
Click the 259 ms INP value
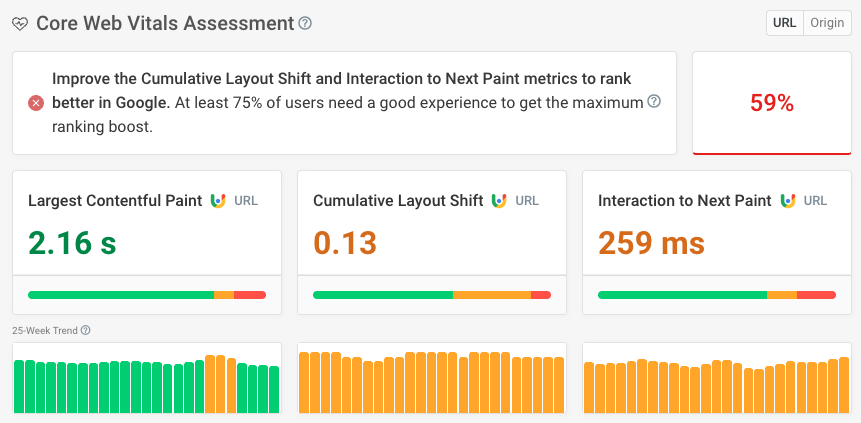[651, 243]
